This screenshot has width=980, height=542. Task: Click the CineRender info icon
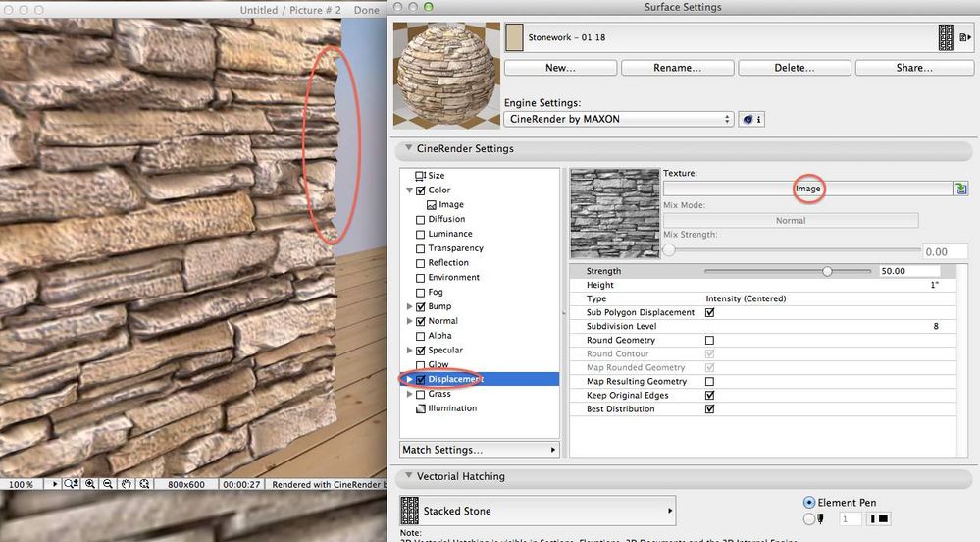752,119
